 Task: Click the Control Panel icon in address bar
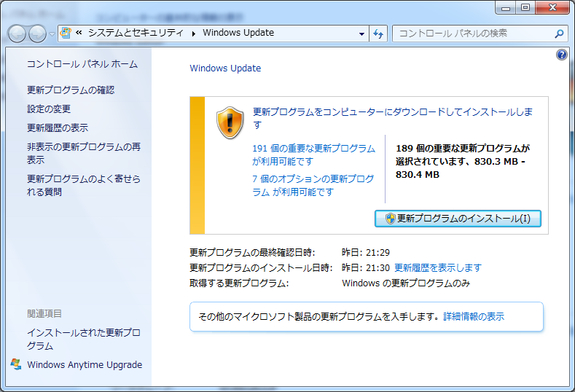pyautogui.click(x=66, y=33)
